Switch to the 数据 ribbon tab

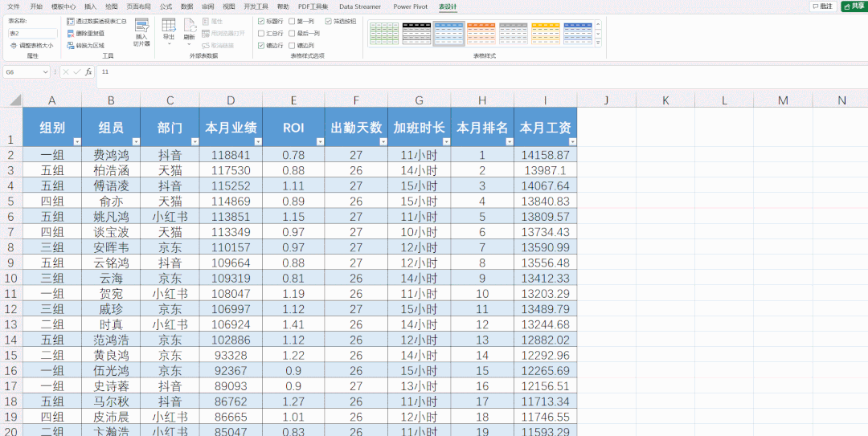coord(187,6)
